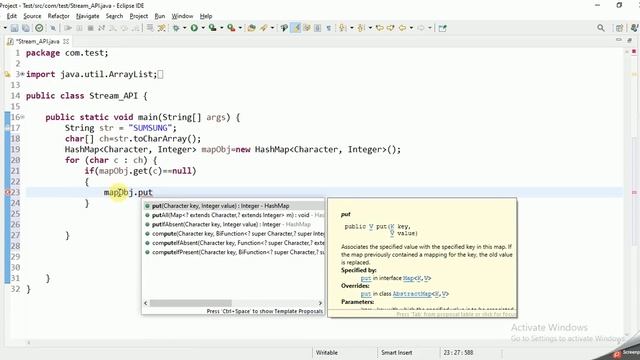Click proposal list horizontal scrollbar thumb
The height and width of the screenshot is (360, 640).
[x=191, y=303]
